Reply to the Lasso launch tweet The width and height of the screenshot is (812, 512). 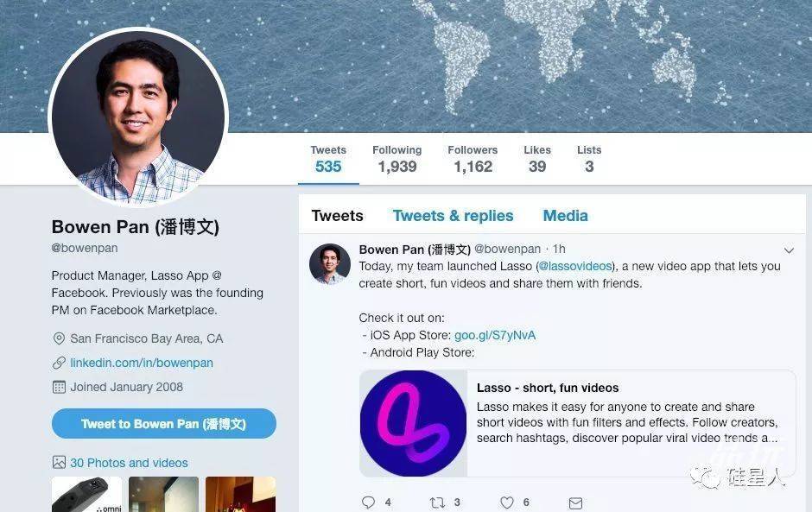coord(368,502)
